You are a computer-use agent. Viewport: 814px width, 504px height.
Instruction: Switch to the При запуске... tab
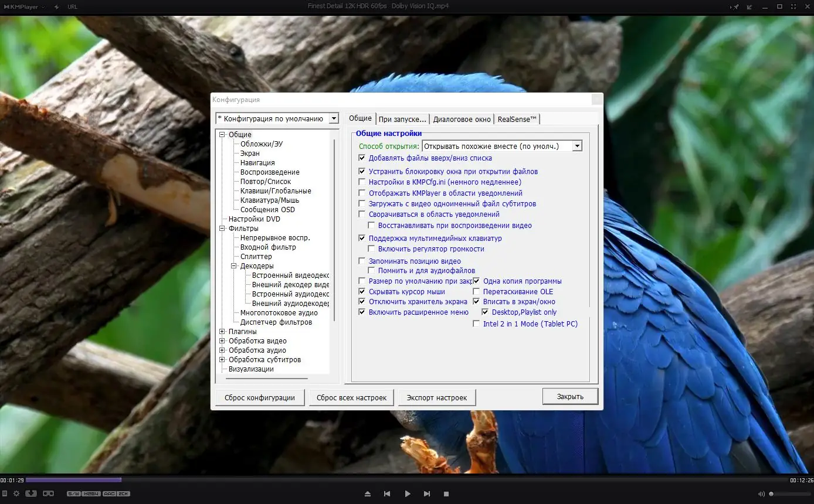(402, 119)
